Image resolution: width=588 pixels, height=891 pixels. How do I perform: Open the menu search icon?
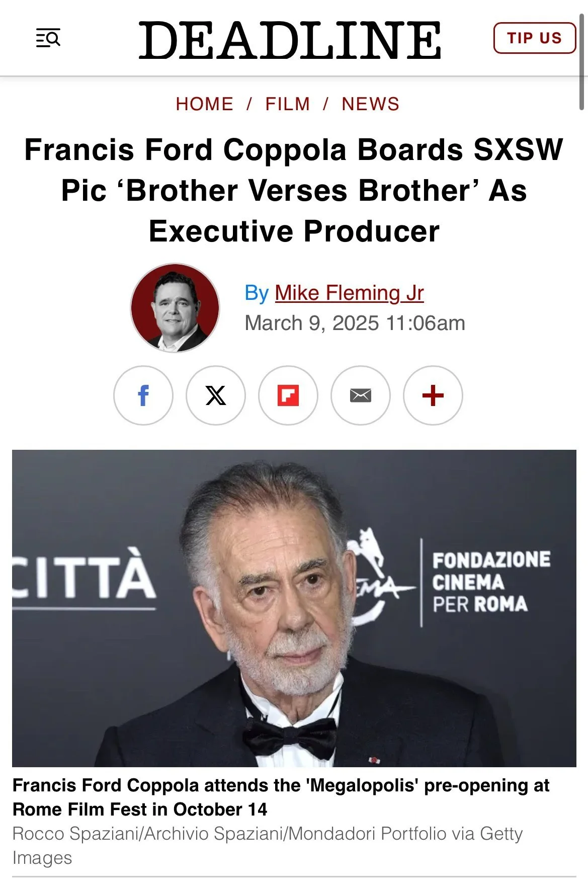coord(48,38)
